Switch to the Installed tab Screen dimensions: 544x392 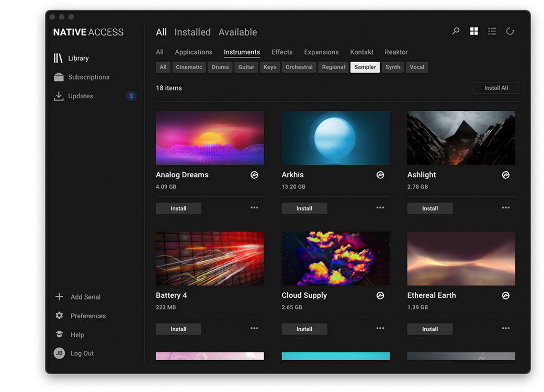pos(192,32)
